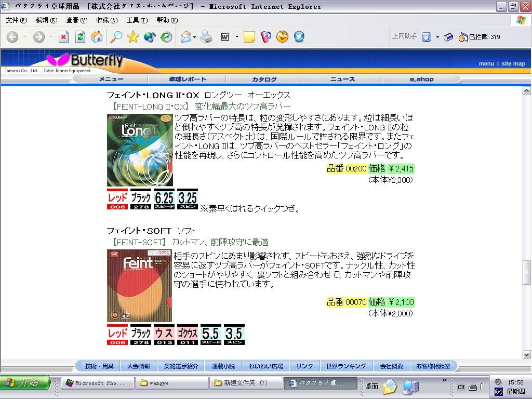Click the round blue icon right of the smiley
Screen dimensions: 532x399
(299, 37)
